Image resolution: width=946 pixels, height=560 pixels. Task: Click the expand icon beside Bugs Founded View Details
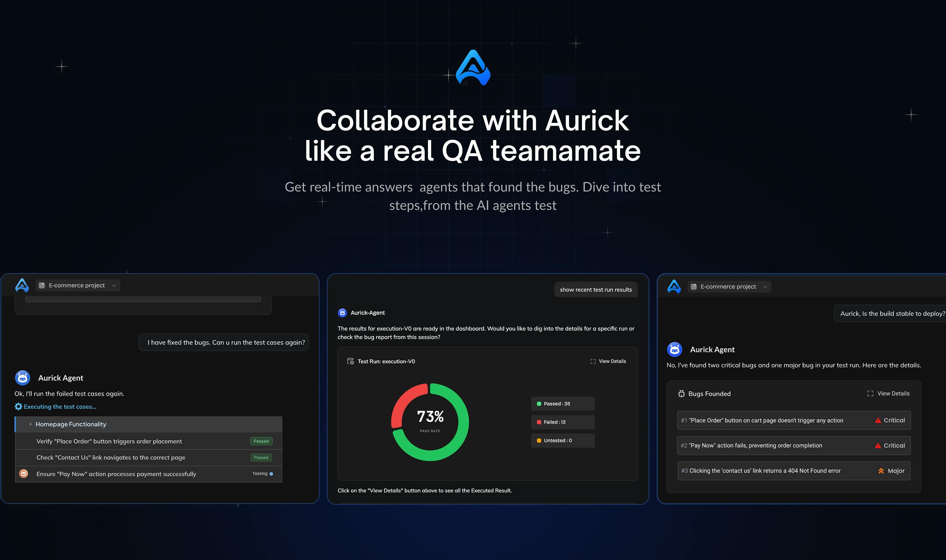click(870, 393)
